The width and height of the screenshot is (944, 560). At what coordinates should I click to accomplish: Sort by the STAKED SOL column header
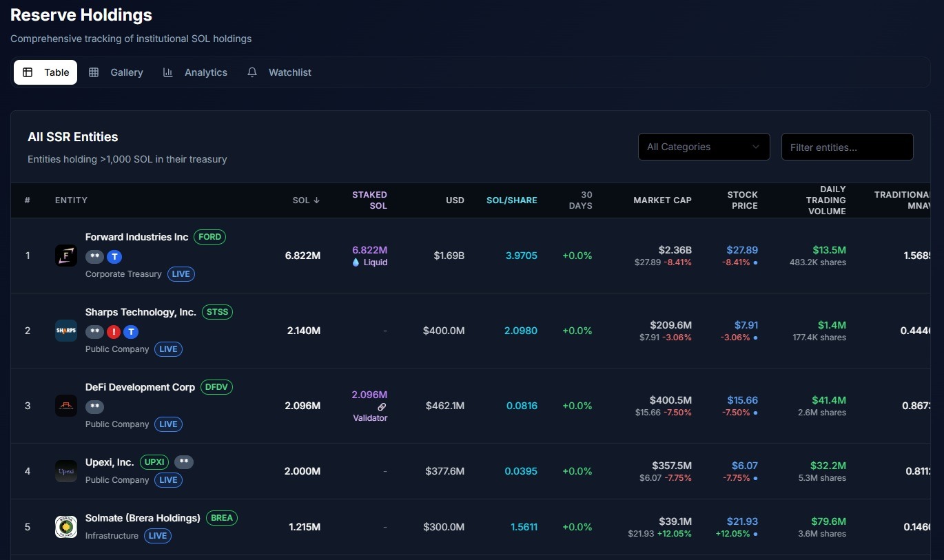[x=369, y=200]
